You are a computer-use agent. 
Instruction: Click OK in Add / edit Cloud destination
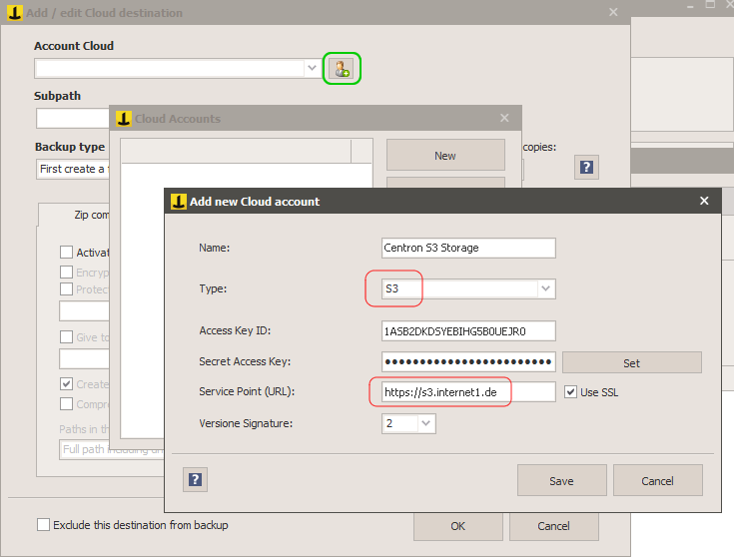457,526
